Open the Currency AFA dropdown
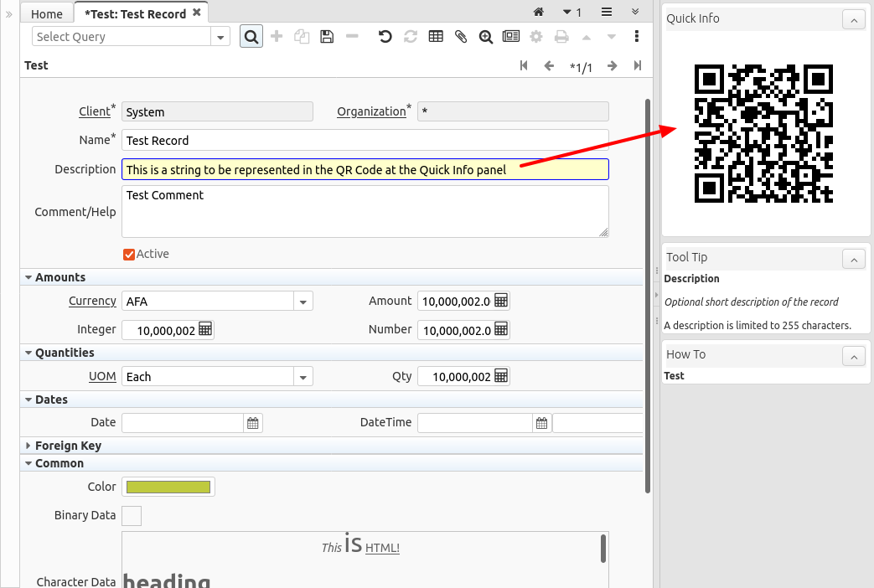The image size is (874, 588). point(303,302)
